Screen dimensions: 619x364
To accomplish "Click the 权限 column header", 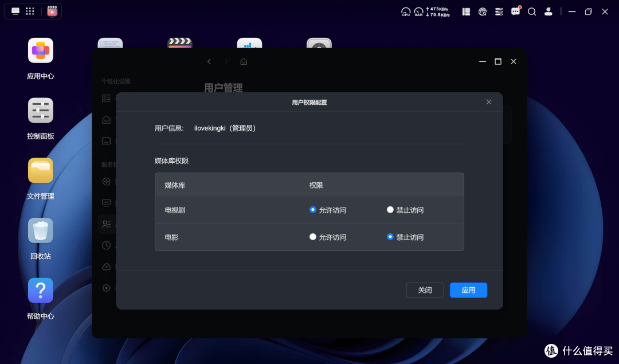I will pyautogui.click(x=316, y=185).
